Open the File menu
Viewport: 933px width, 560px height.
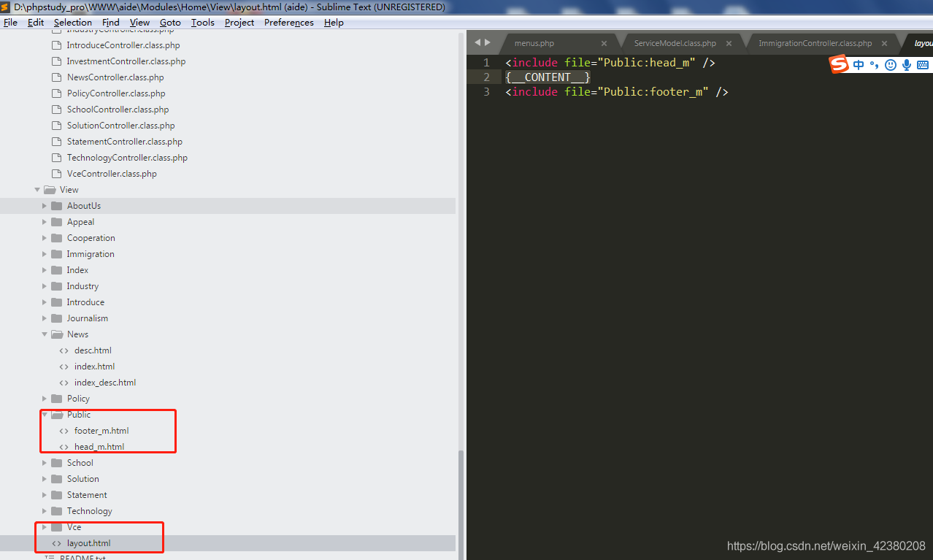click(x=10, y=23)
